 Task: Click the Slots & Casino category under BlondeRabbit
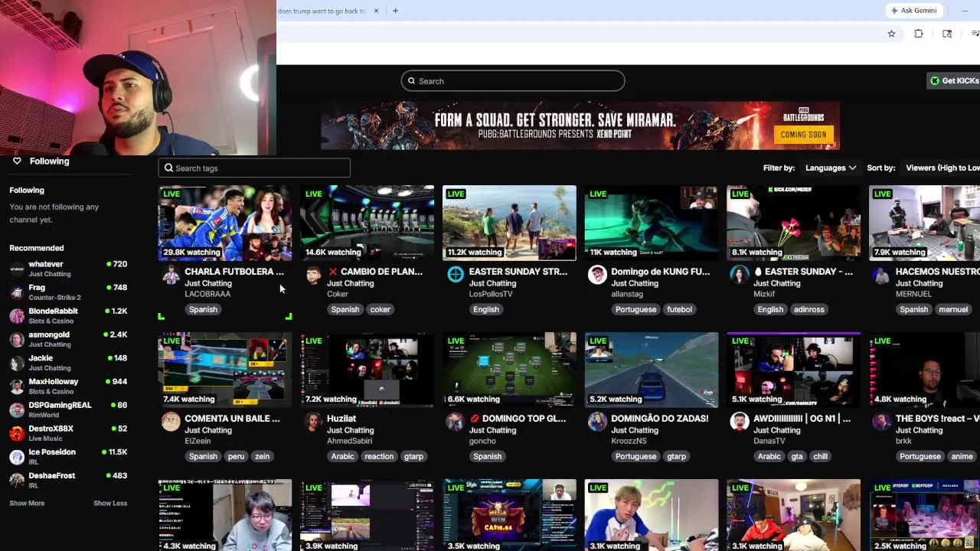click(51, 321)
